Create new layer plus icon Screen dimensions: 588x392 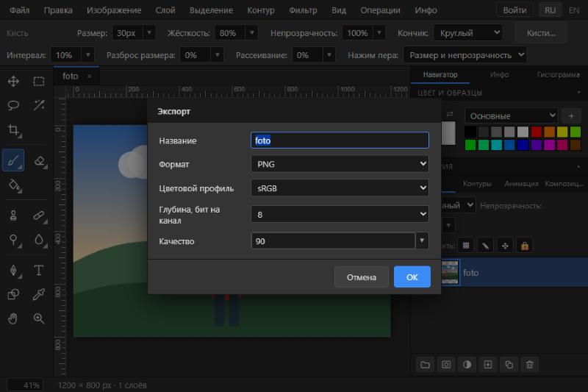click(488, 365)
